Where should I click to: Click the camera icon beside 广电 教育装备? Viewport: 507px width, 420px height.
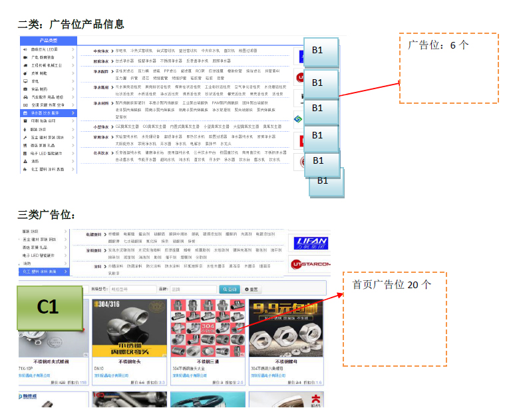tap(25, 57)
